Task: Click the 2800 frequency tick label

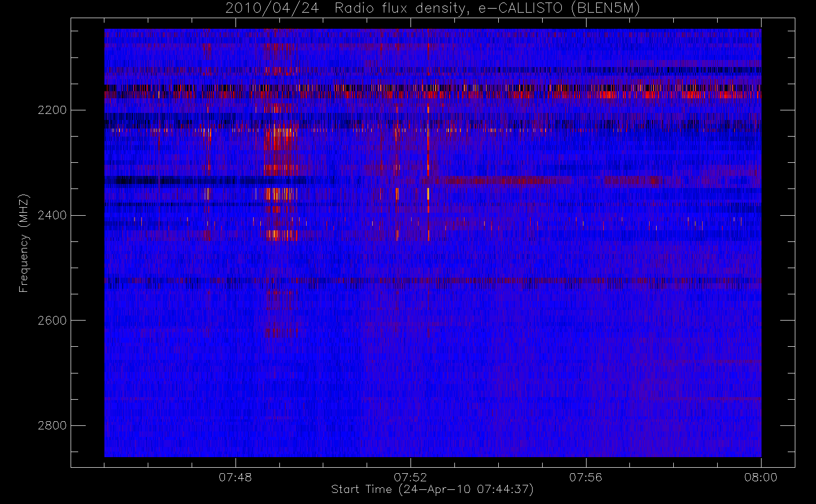Action: click(52, 425)
